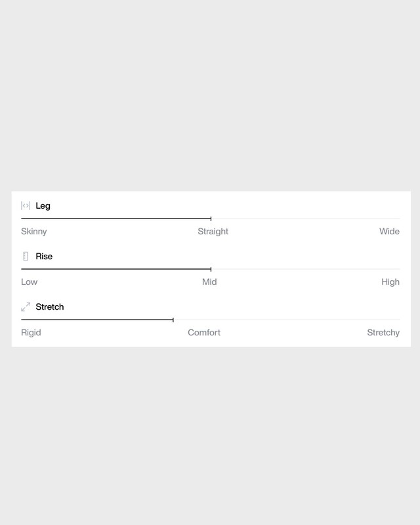Select the Straight leg label
Screen dimensions: 420x525
coord(213,232)
